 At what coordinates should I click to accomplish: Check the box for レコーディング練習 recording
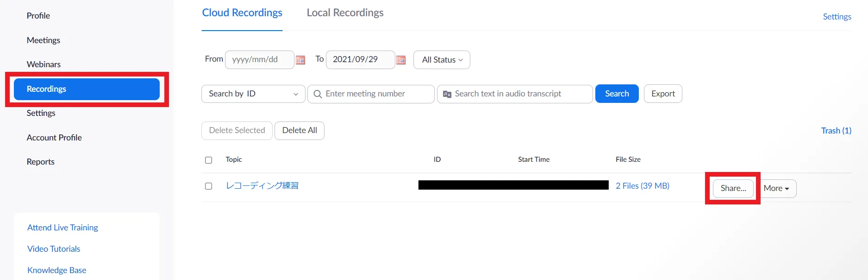(x=209, y=186)
